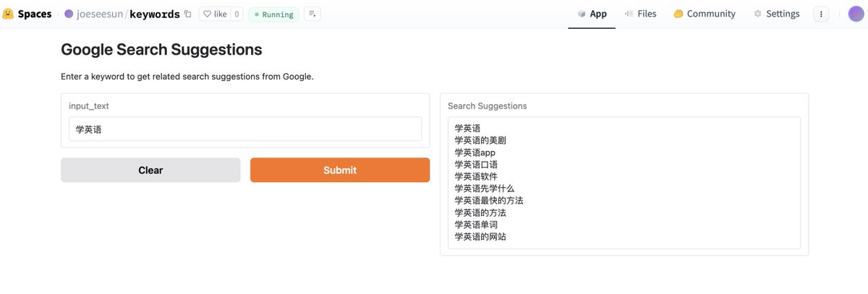Click the Google Search Suggestions heading
Viewport: 868px width, 294px height.
coord(161,50)
